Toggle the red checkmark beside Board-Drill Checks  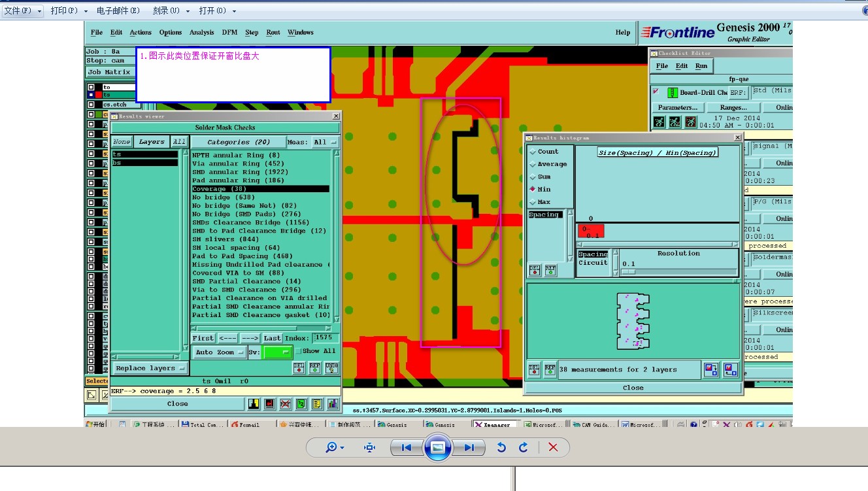pyautogui.click(x=656, y=92)
